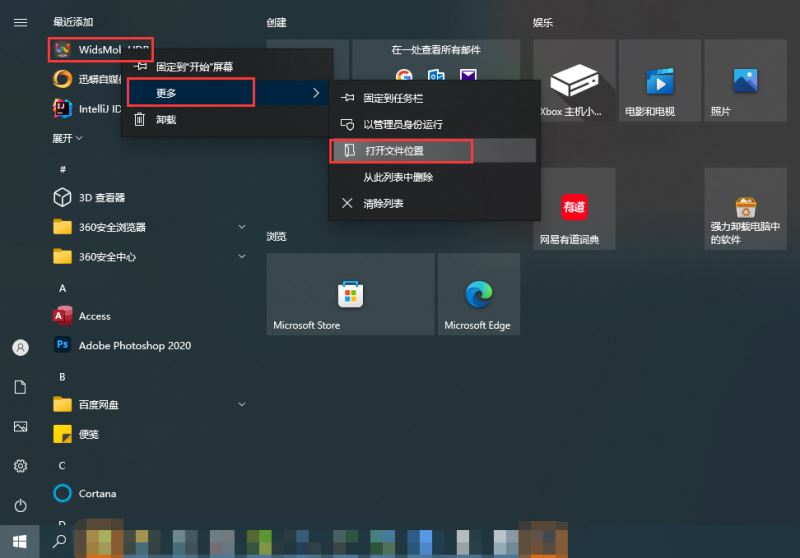
Task: Choose 从此列表中删除 in submenu
Action: pos(434,177)
